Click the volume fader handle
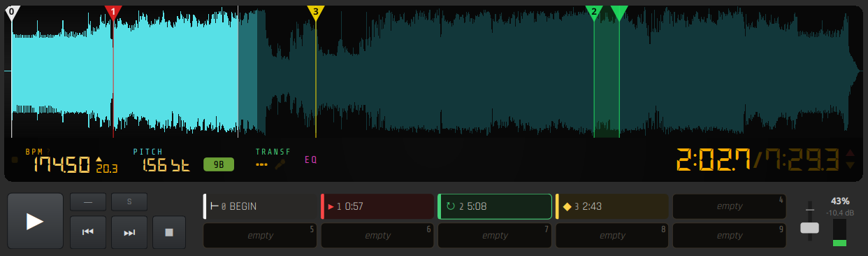This screenshot has height=256, width=868. [x=809, y=228]
